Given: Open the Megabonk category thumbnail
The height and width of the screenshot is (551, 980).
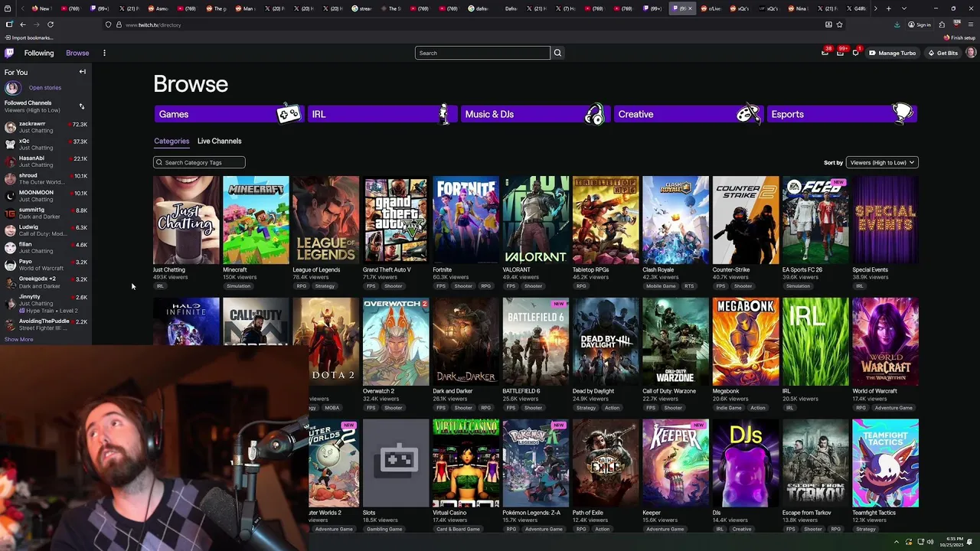Looking at the screenshot, I should point(746,341).
